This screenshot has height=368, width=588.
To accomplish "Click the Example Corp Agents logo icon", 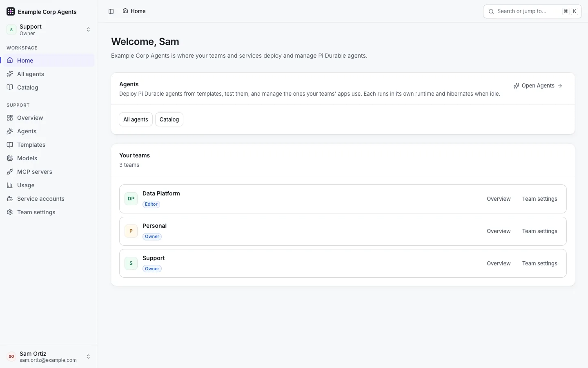I will [x=11, y=11].
